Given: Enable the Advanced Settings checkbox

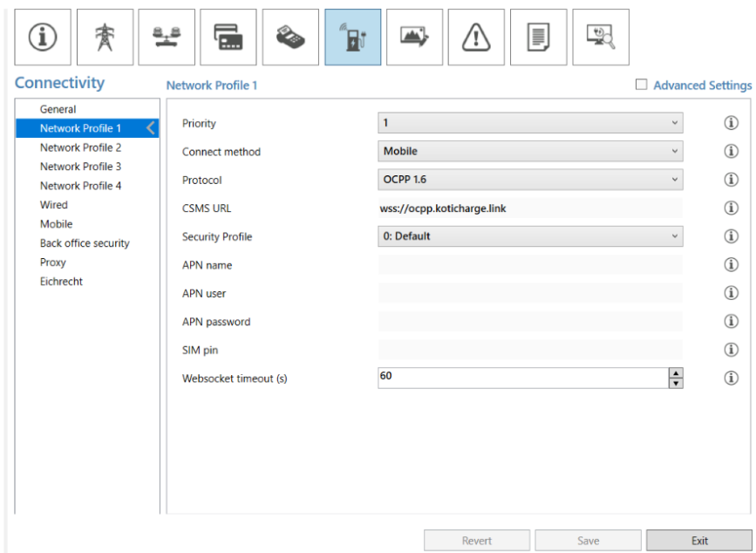Looking at the screenshot, I should [642, 85].
